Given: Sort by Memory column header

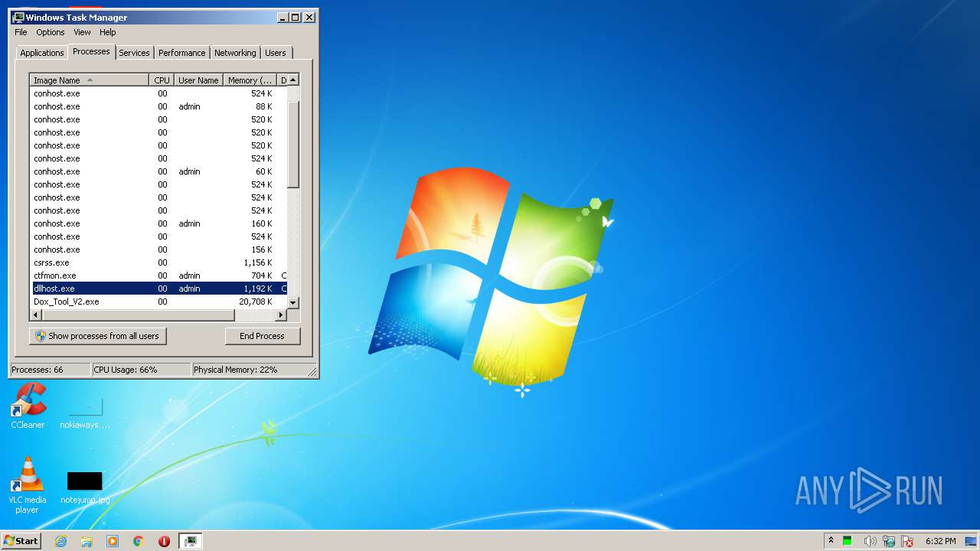Looking at the screenshot, I should [x=250, y=80].
